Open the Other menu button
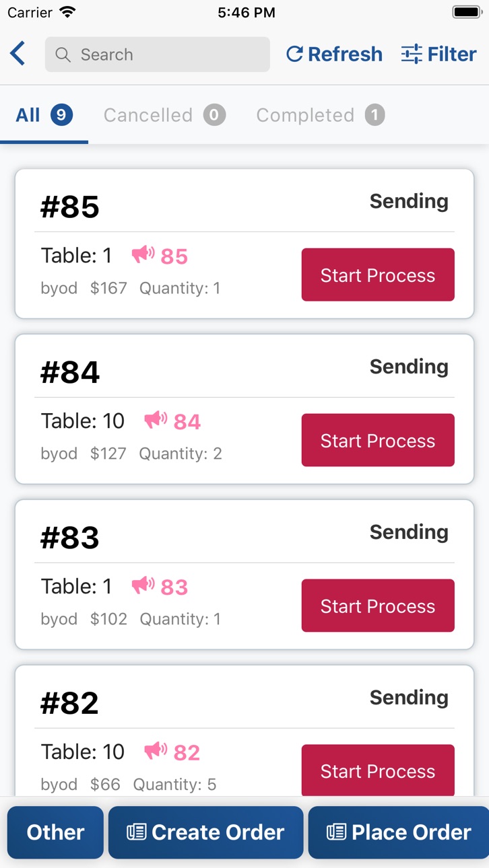The height and width of the screenshot is (868, 489). [55, 832]
